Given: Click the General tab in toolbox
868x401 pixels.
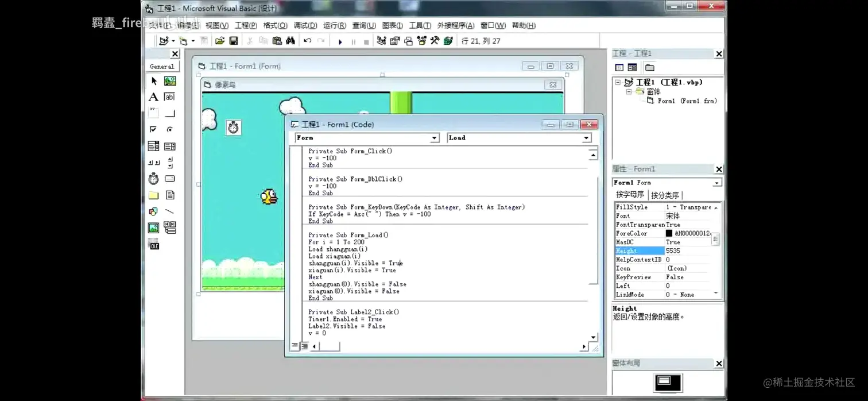Looking at the screenshot, I should click(162, 67).
